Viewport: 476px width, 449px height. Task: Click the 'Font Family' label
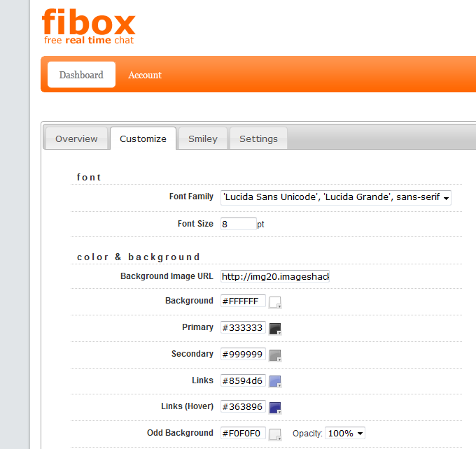coord(191,197)
